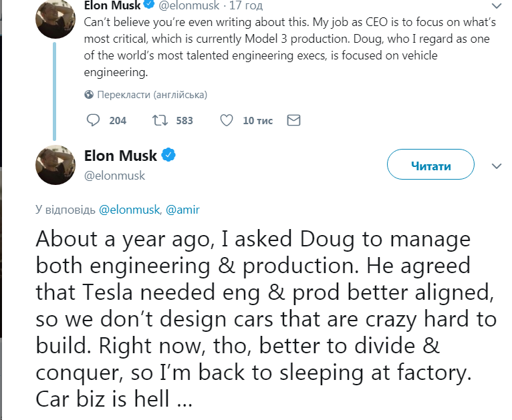Expand the top tweet's chevron menu
The width and height of the screenshot is (512, 420).
(496, 5)
